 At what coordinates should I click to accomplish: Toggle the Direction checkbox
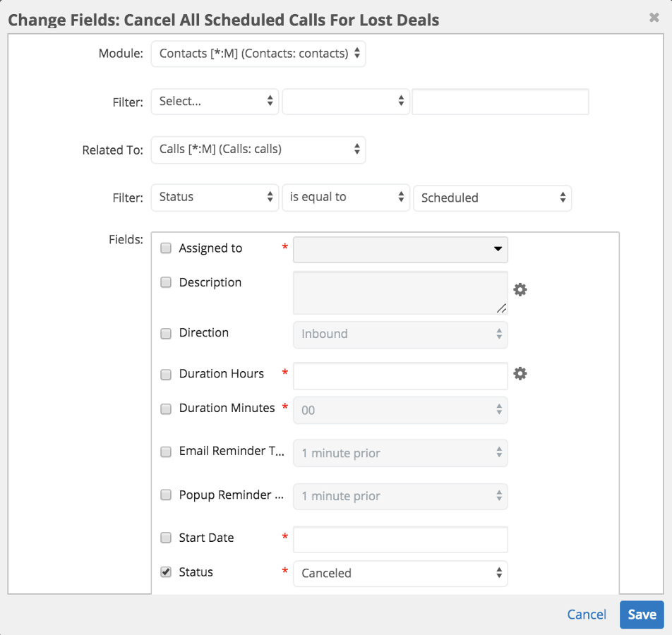click(166, 334)
